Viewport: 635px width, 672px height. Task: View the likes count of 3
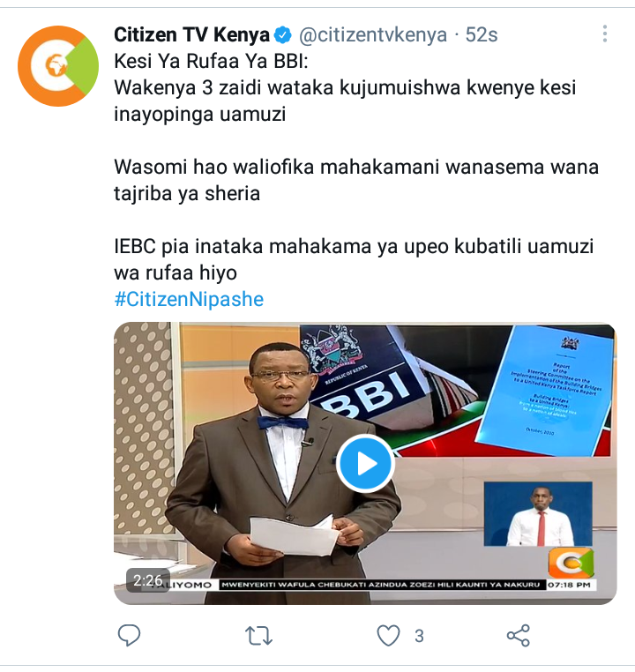click(x=419, y=636)
